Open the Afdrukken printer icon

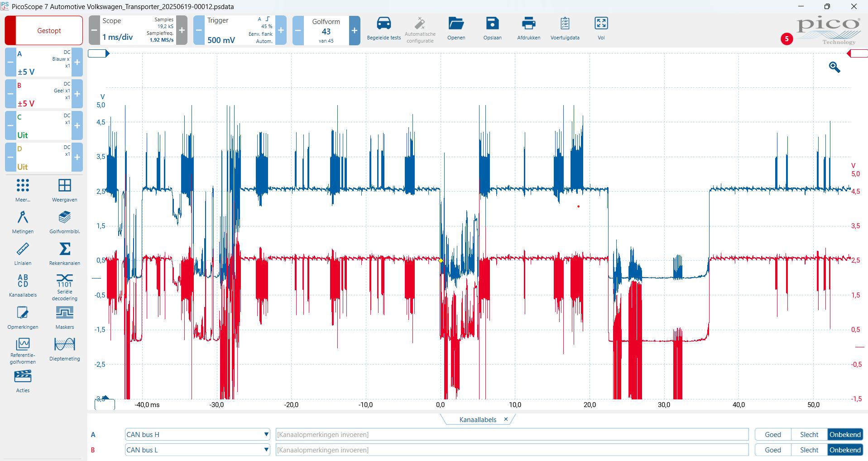pos(528,24)
